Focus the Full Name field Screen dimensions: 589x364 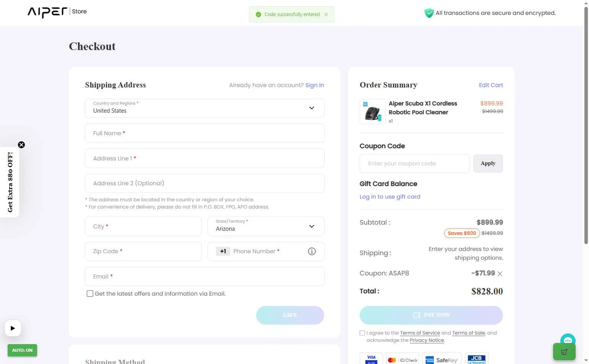coord(204,133)
